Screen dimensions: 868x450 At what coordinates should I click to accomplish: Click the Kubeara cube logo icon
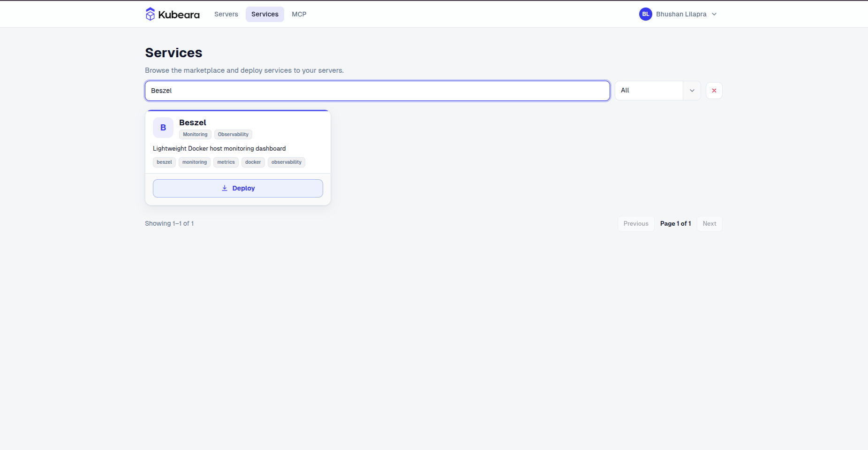tap(150, 14)
